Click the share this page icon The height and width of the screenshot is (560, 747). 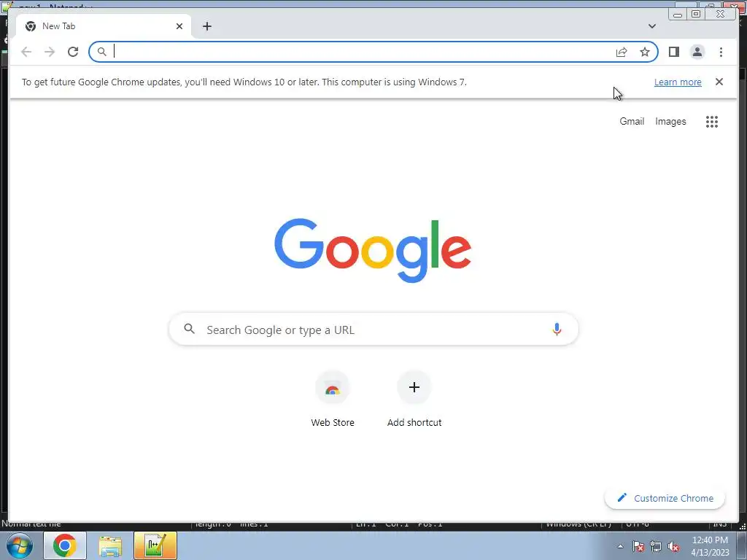(622, 52)
